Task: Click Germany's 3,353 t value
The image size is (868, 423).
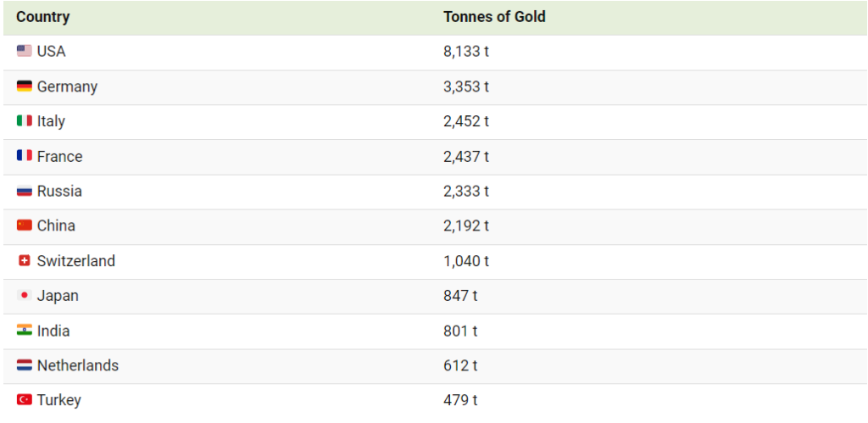Action: click(x=466, y=86)
